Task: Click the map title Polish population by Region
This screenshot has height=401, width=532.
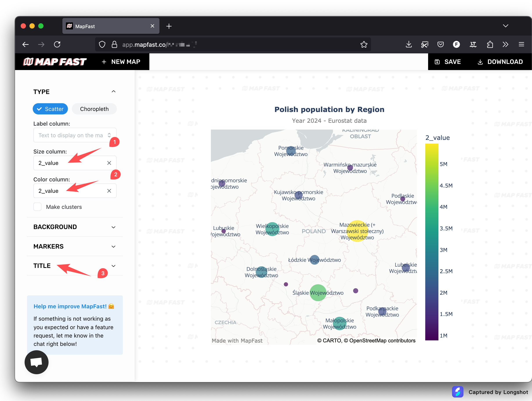Action: click(329, 109)
